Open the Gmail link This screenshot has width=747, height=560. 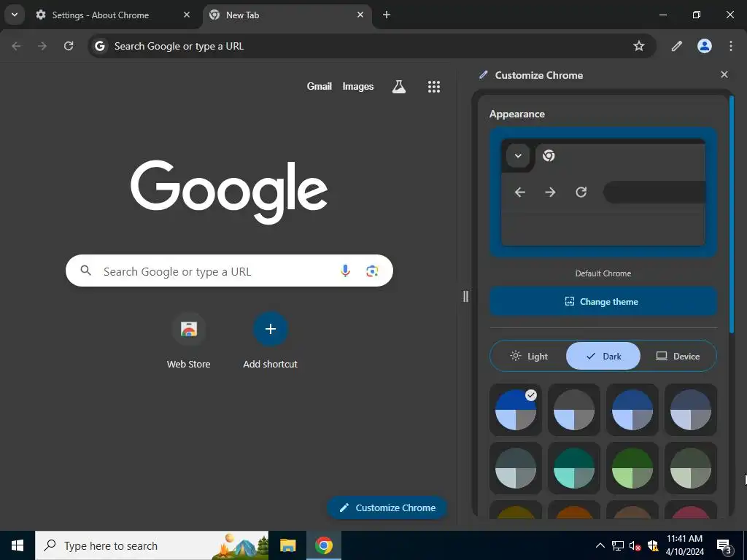point(320,86)
